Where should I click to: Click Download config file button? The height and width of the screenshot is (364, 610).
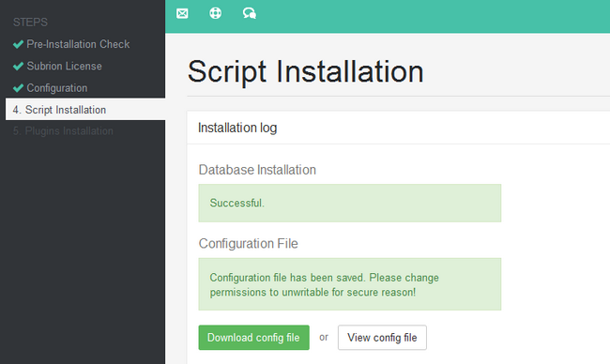253,338
